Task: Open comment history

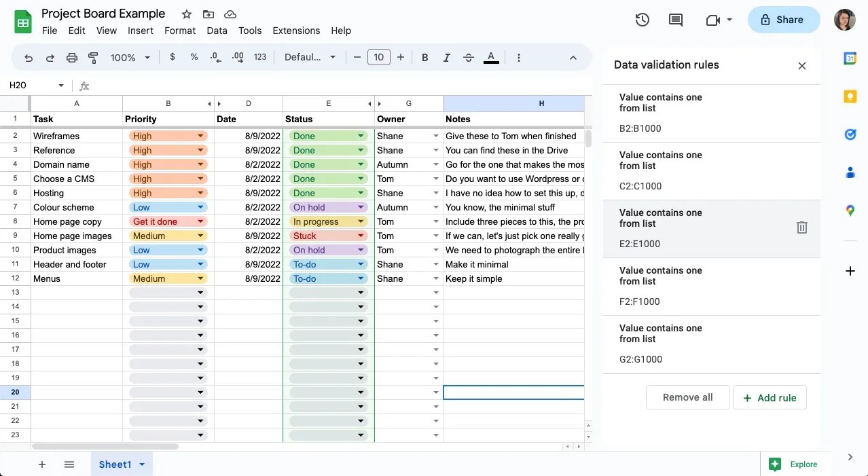Action: [675, 20]
